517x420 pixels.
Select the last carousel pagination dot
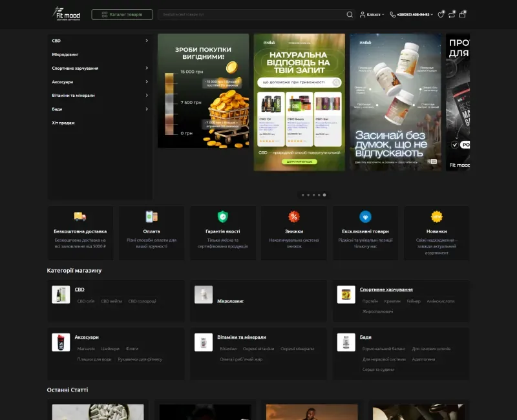324,195
